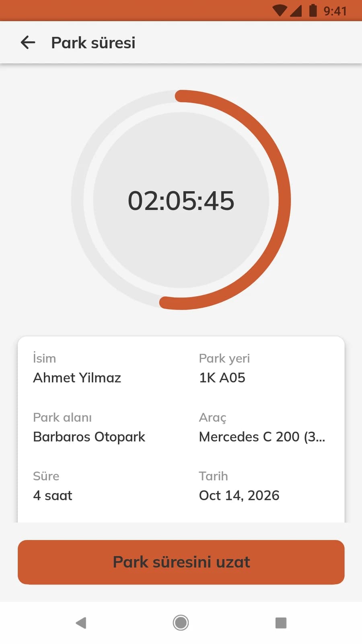Tap the 4 saat duration value
This screenshot has width=362, height=644.
pos(53,495)
